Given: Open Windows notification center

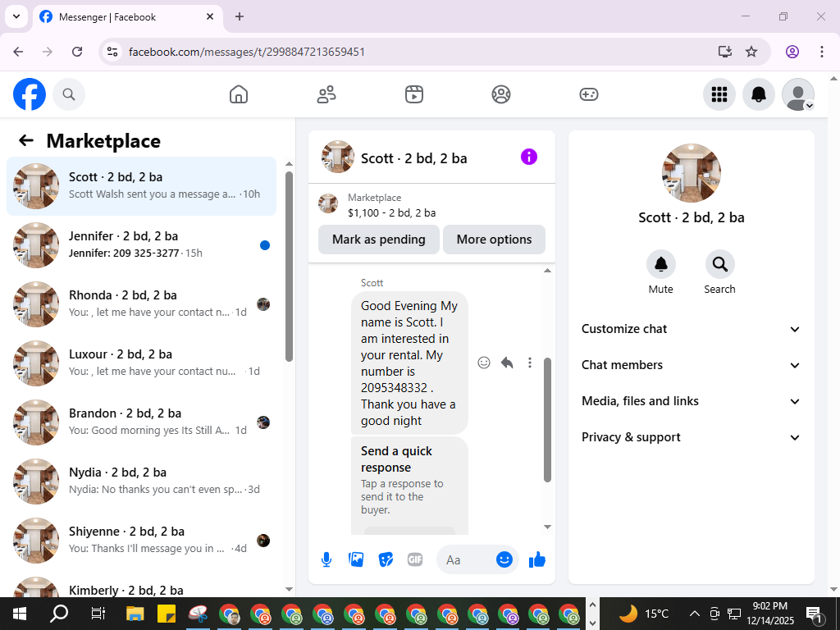Looking at the screenshot, I should 814,614.
